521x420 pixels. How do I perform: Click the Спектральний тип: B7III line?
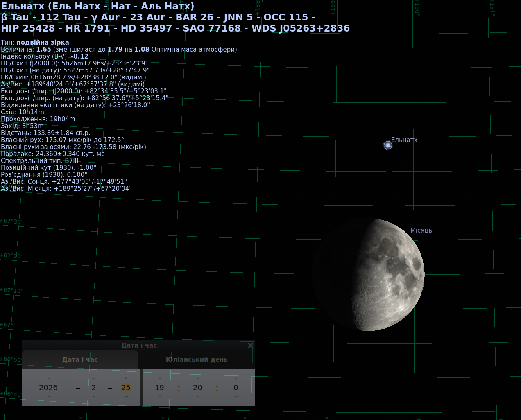(40, 161)
